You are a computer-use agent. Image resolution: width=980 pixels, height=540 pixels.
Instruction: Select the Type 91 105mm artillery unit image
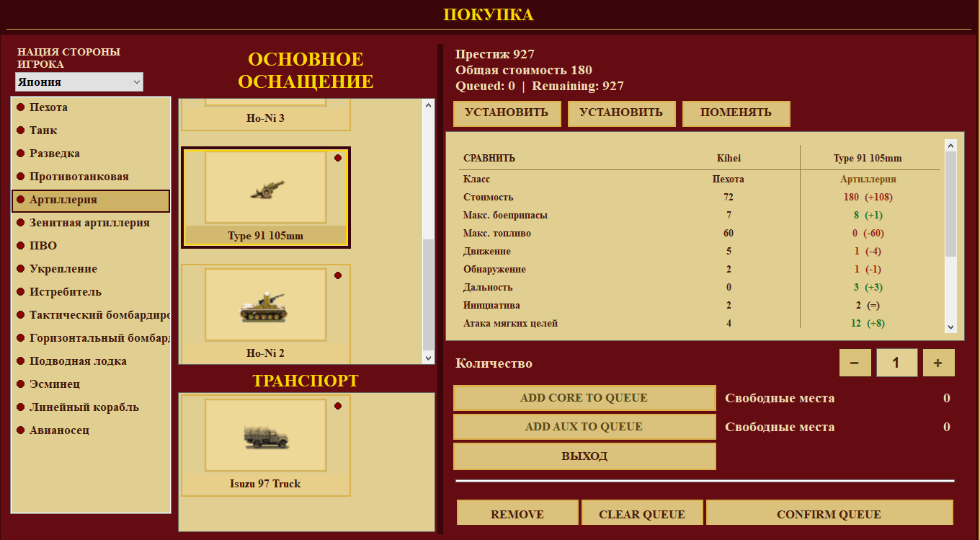click(266, 187)
